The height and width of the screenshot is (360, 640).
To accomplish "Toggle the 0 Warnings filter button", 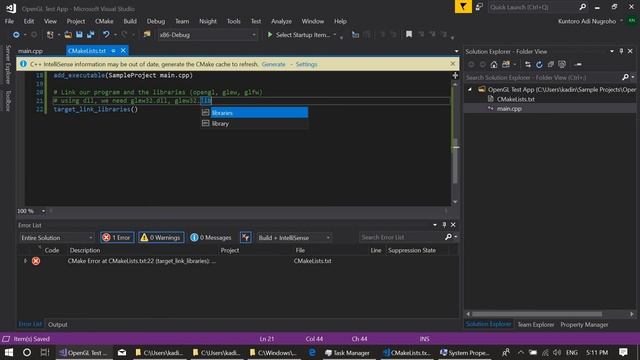I will (161, 238).
